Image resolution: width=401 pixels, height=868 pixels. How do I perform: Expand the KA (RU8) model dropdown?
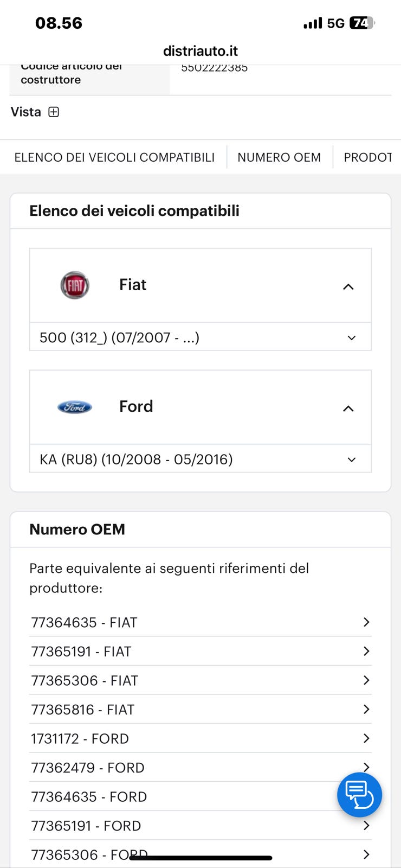pos(351,459)
